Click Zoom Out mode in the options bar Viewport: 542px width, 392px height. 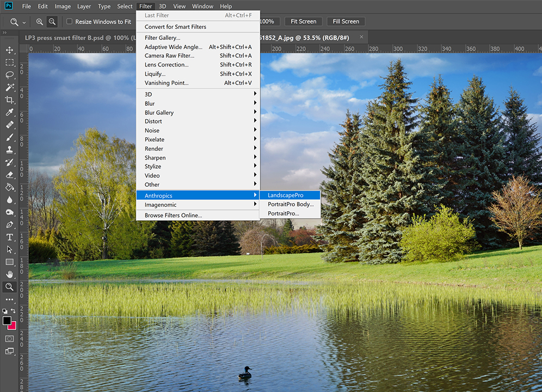point(51,21)
